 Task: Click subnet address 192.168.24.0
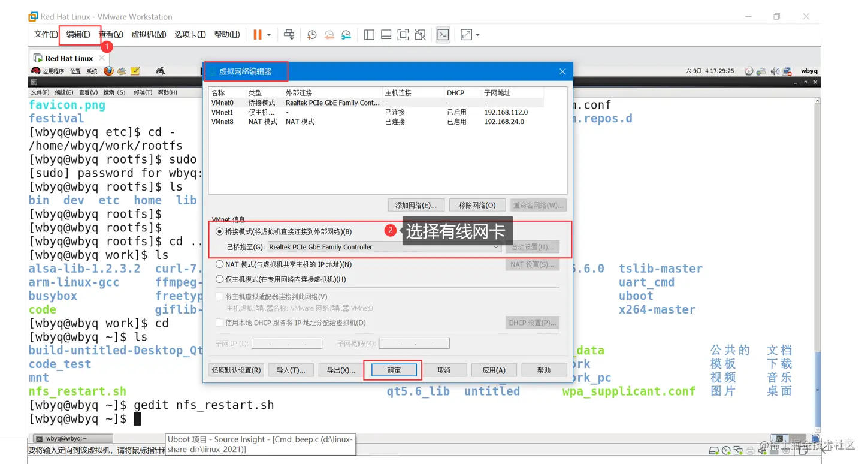tap(504, 122)
